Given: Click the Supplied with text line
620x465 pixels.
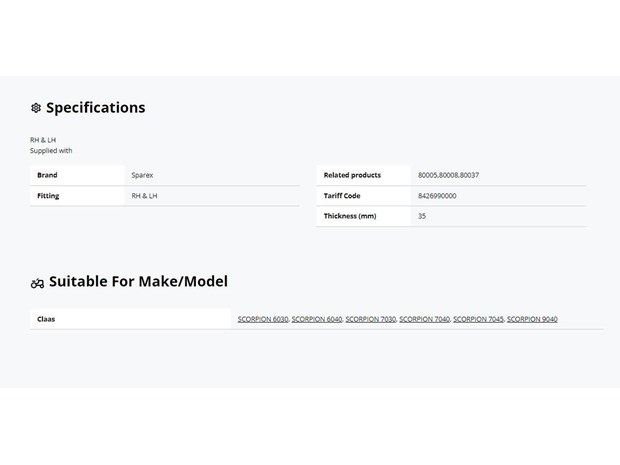Looking at the screenshot, I should coord(51,151).
